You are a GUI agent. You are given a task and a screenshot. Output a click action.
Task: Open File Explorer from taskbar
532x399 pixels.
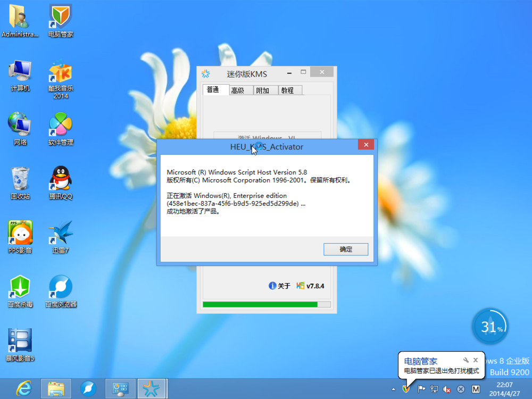56,389
